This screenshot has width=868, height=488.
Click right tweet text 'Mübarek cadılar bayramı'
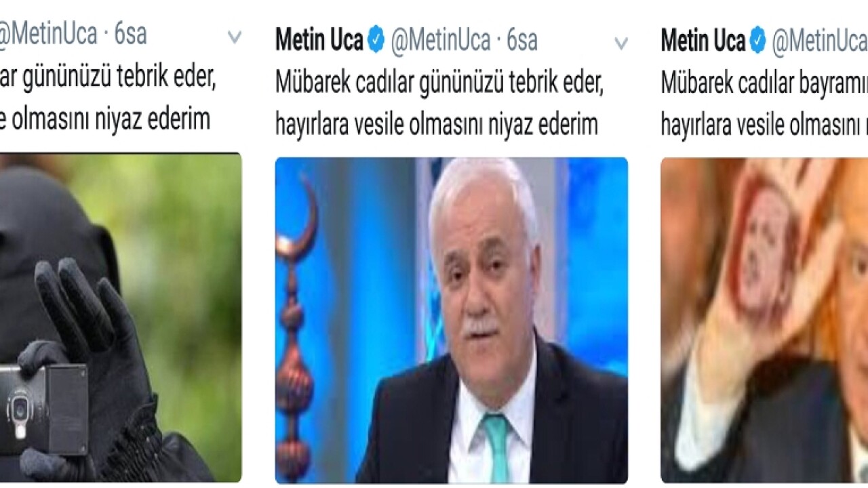[x=764, y=84]
